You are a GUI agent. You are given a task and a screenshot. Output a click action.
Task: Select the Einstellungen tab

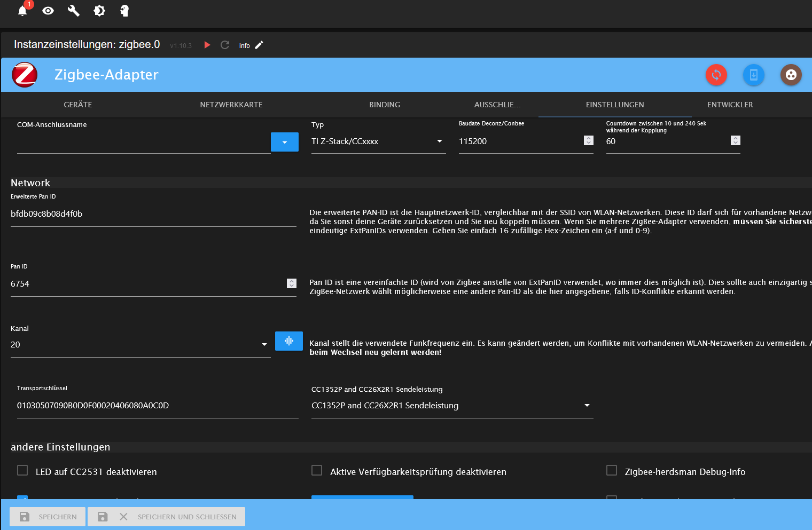click(615, 105)
